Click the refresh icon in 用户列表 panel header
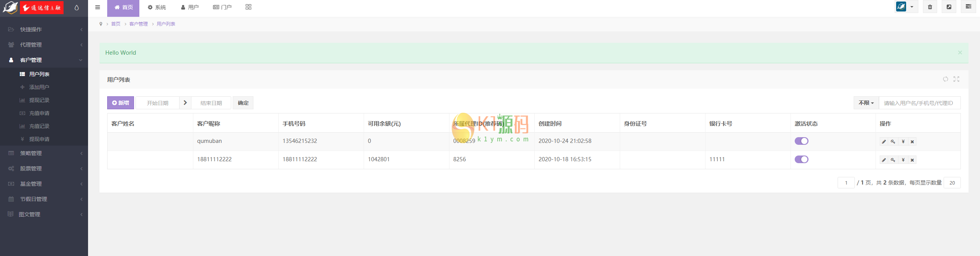The width and height of the screenshot is (980, 256). tap(946, 79)
